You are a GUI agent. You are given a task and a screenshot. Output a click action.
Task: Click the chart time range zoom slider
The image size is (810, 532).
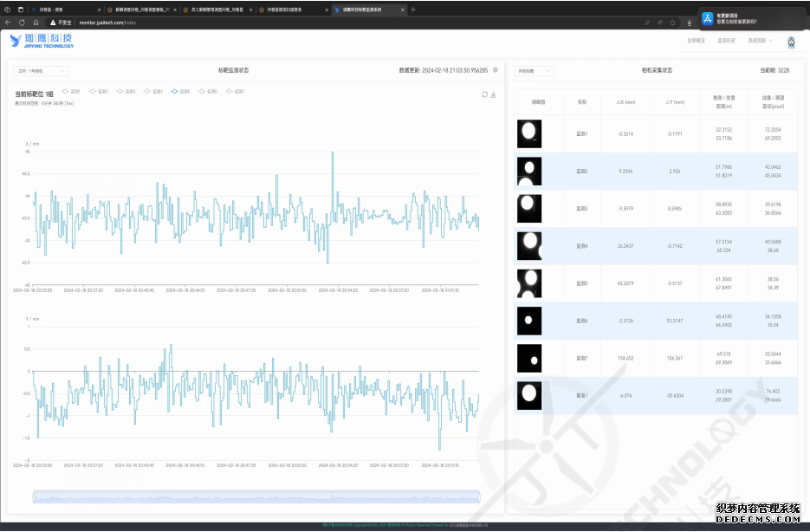pos(256,496)
